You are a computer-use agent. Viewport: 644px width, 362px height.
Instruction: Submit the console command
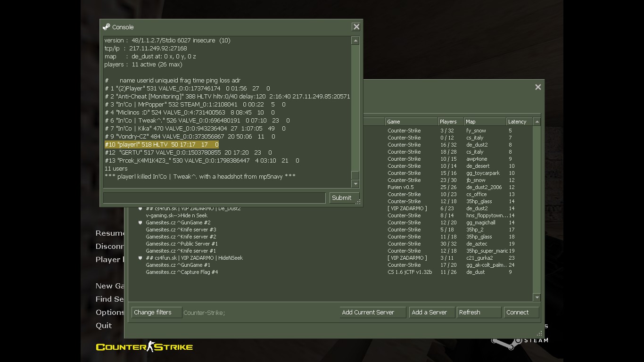click(x=344, y=197)
